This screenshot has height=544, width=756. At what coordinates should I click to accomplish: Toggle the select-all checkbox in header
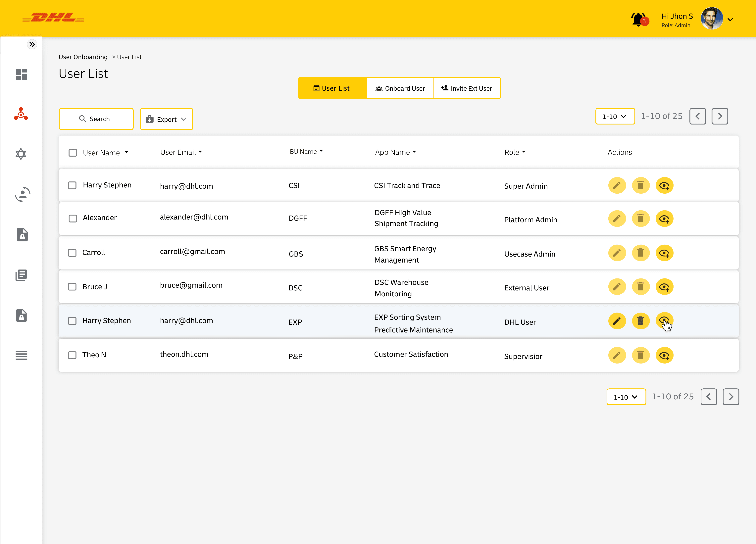(x=73, y=153)
